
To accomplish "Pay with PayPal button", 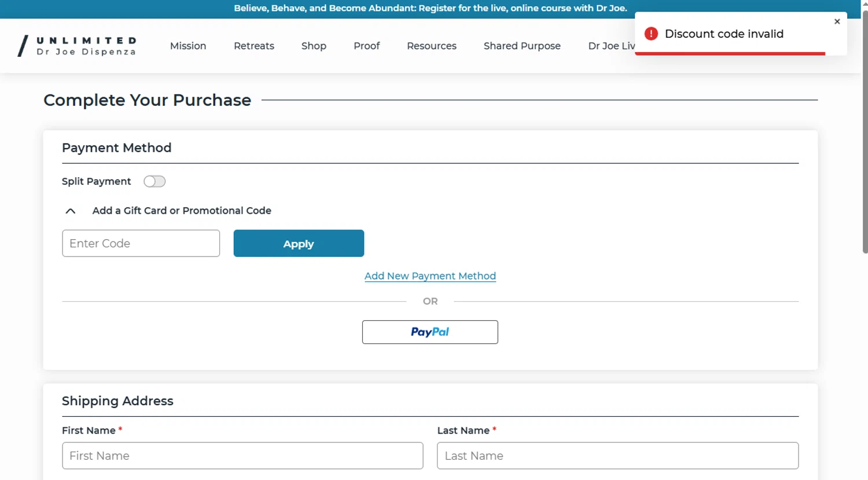I will [430, 332].
